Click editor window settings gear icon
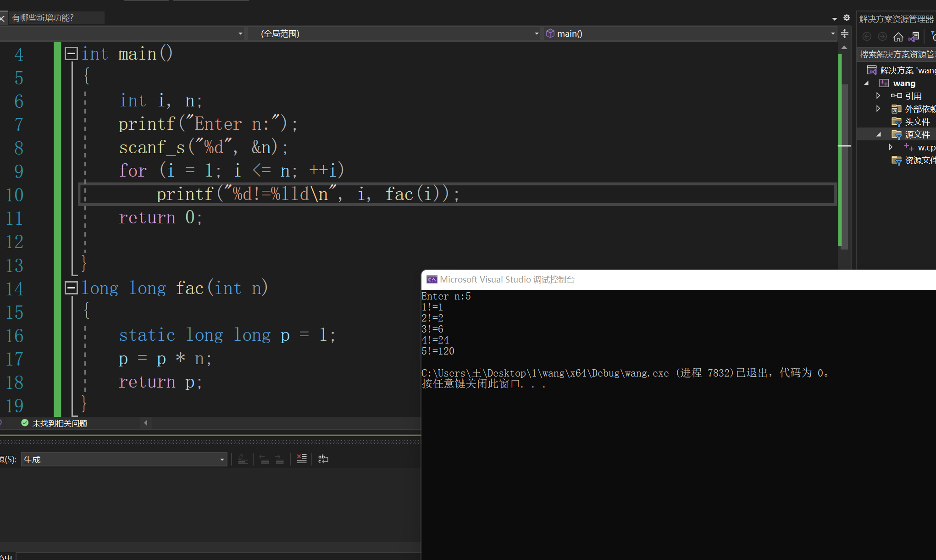Screen dimensions: 936x560 [x=847, y=18]
